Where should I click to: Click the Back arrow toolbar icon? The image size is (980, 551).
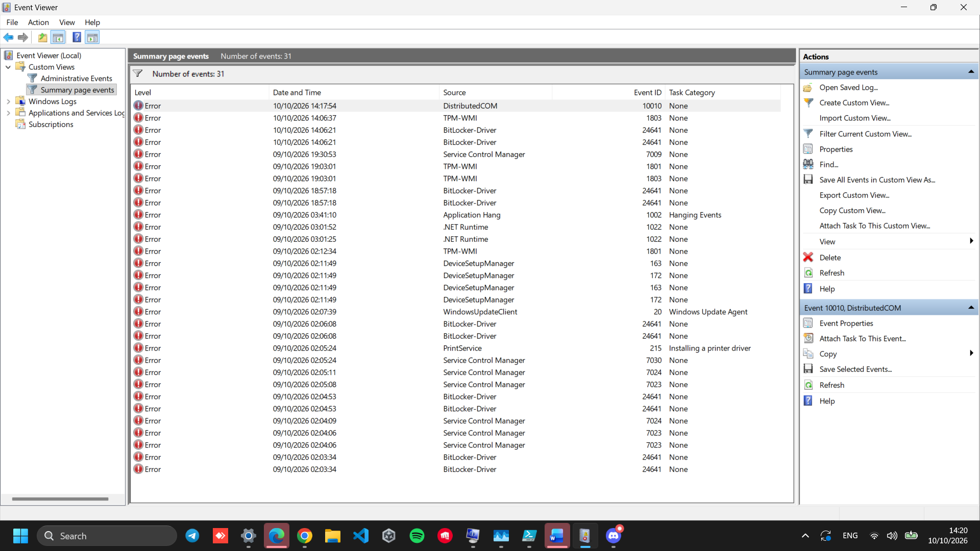pyautogui.click(x=9, y=37)
